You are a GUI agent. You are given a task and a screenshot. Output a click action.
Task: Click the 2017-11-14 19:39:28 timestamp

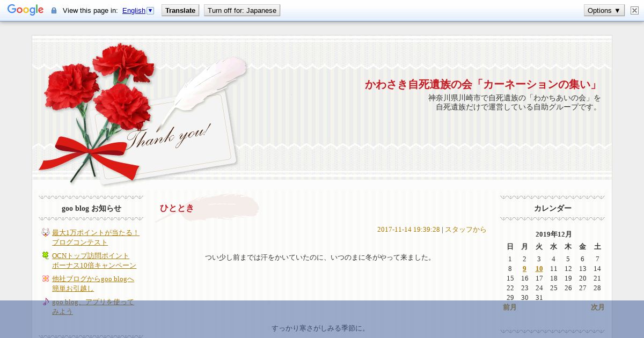(408, 230)
